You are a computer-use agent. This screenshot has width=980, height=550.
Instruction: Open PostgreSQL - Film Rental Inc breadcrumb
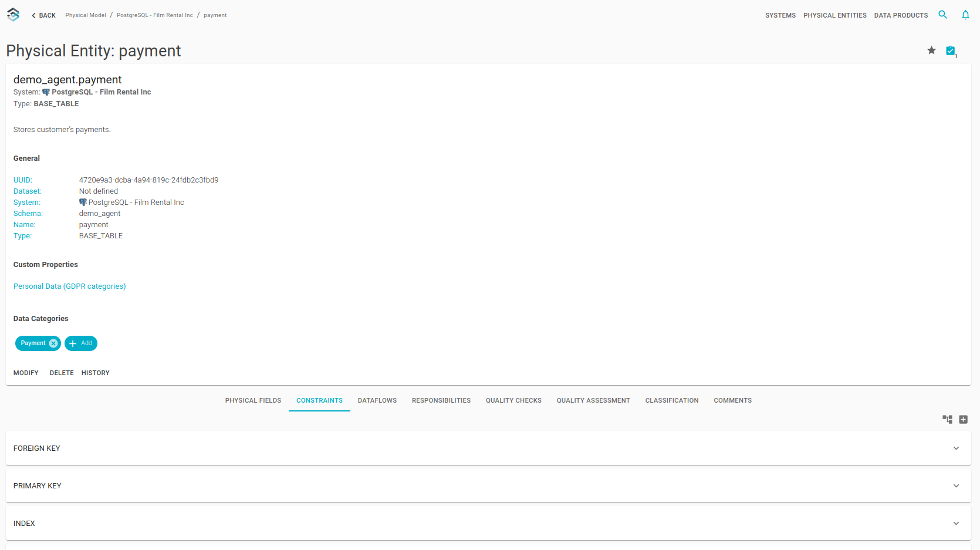(x=155, y=15)
